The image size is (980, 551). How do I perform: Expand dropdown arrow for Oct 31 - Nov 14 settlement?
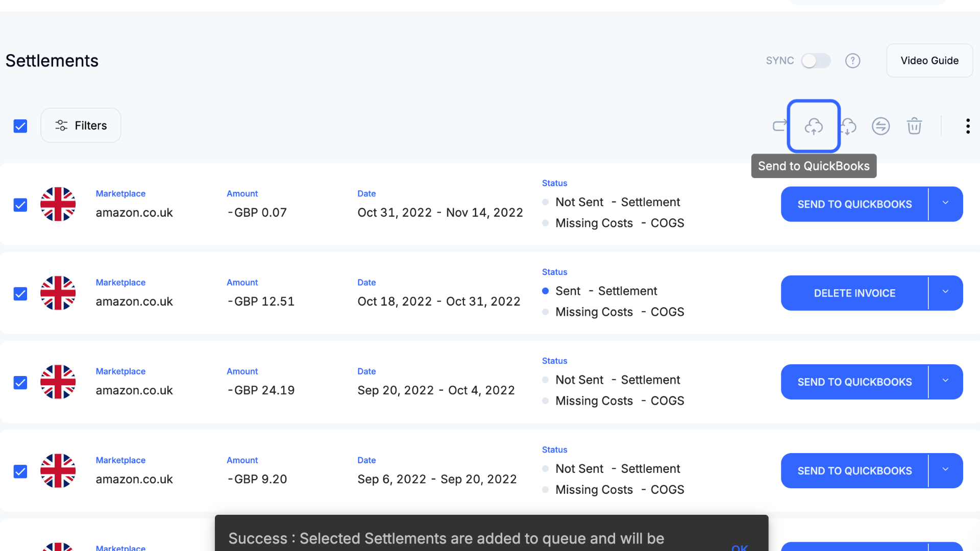pyautogui.click(x=946, y=204)
